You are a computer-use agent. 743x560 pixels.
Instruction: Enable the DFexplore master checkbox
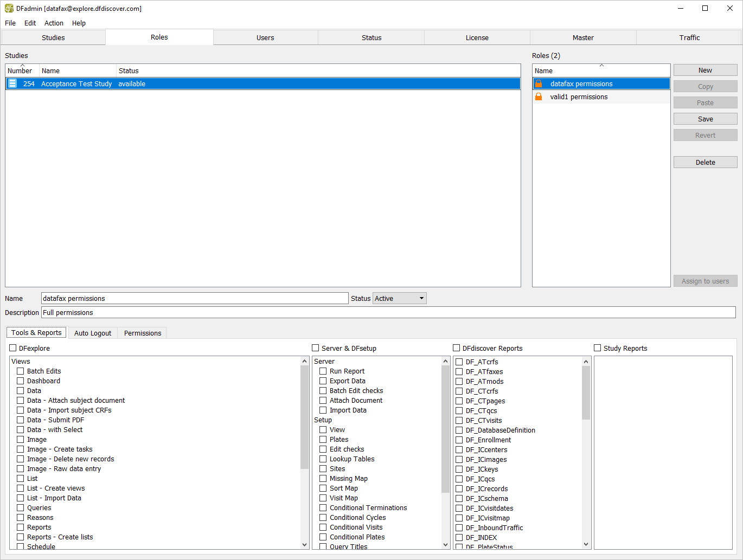pos(13,348)
